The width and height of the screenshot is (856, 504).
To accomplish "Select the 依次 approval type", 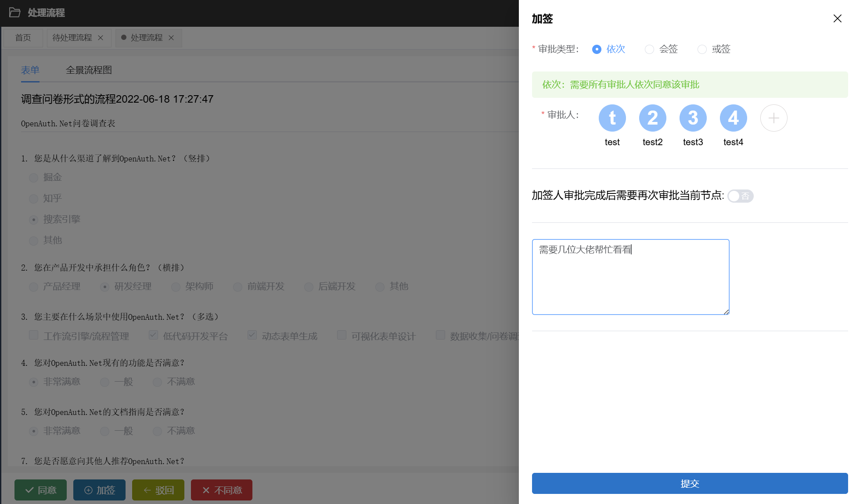I will (608, 49).
